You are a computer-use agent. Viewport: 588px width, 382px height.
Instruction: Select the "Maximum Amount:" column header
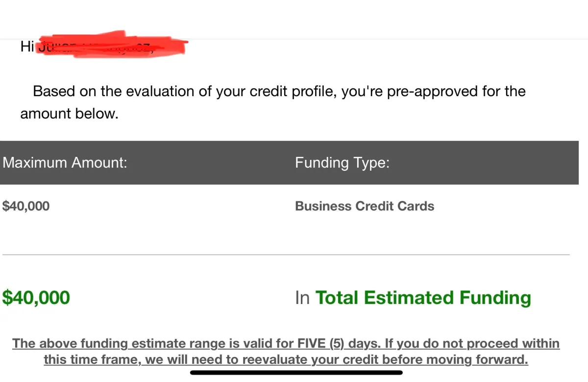click(x=65, y=163)
